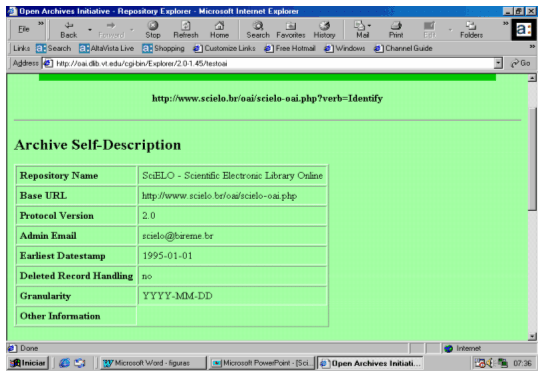
Task: Click the scroll up arrow
Action: click(532, 78)
